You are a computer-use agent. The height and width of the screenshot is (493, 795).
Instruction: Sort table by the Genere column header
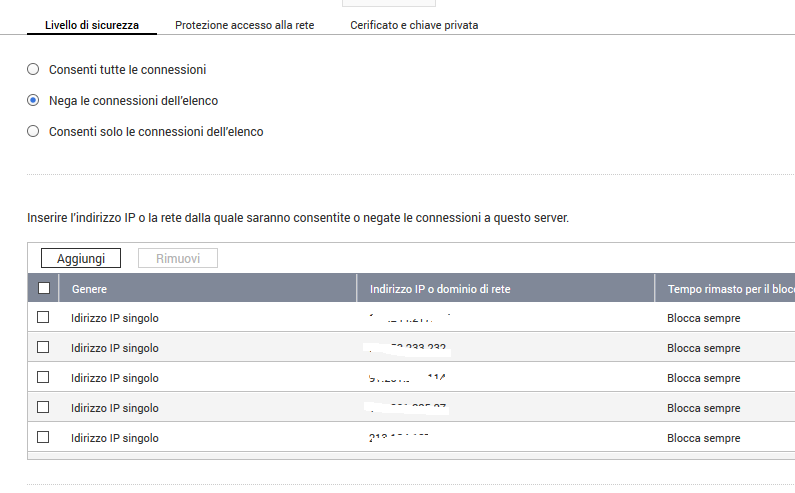[90, 289]
